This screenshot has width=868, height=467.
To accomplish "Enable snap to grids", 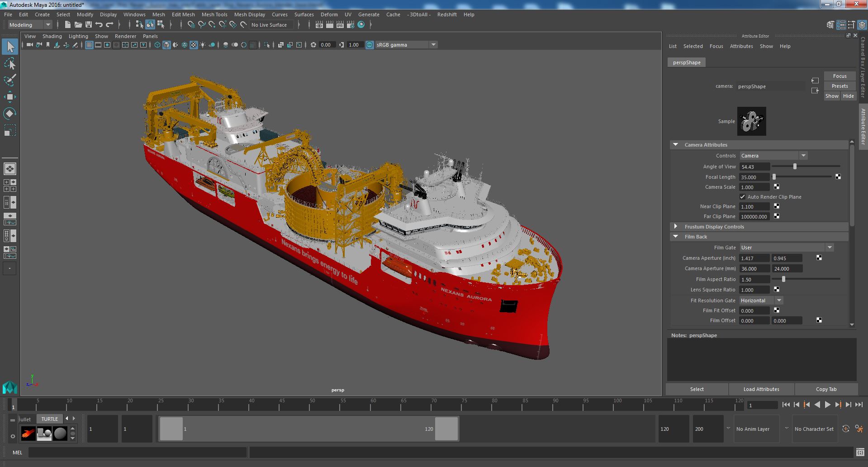I will pos(191,25).
